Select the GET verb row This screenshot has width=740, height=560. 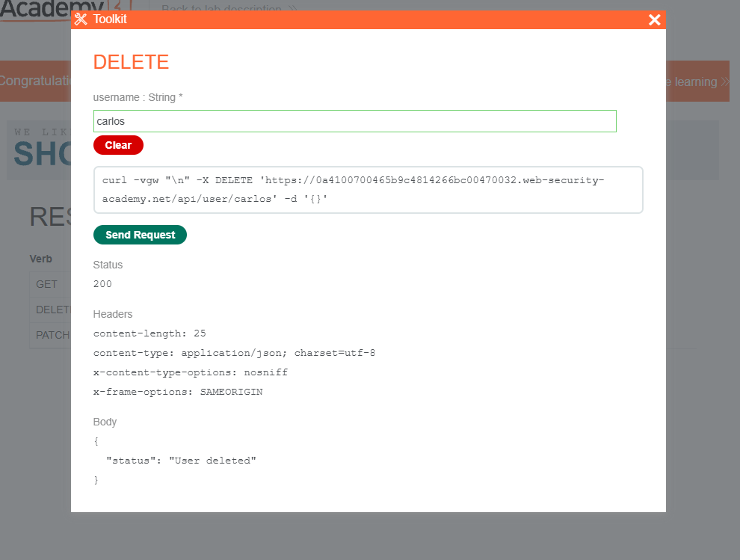[46, 284]
